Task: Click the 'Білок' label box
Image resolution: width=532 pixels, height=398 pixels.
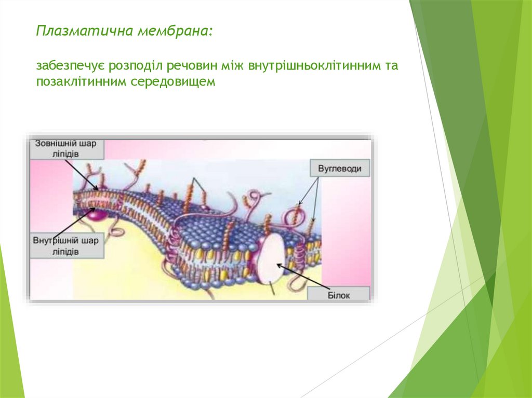Action: [x=338, y=294]
